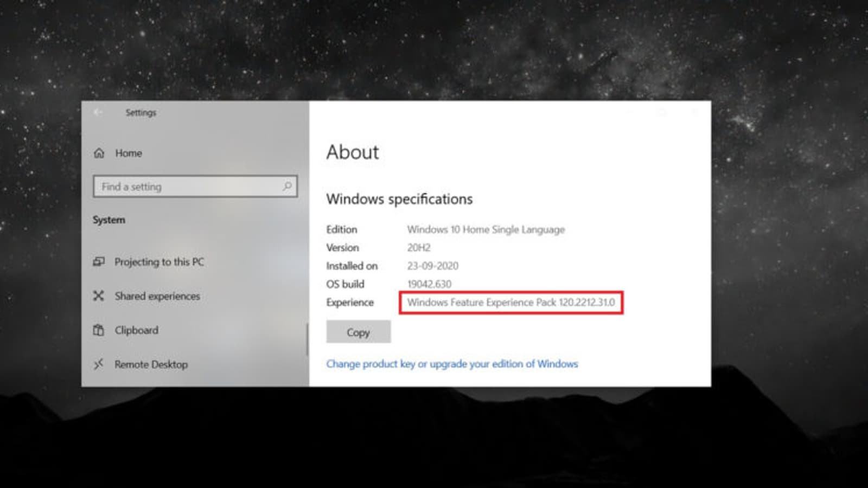Click the Installed on label
Image resolution: width=868 pixels, height=488 pixels.
point(352,266)
